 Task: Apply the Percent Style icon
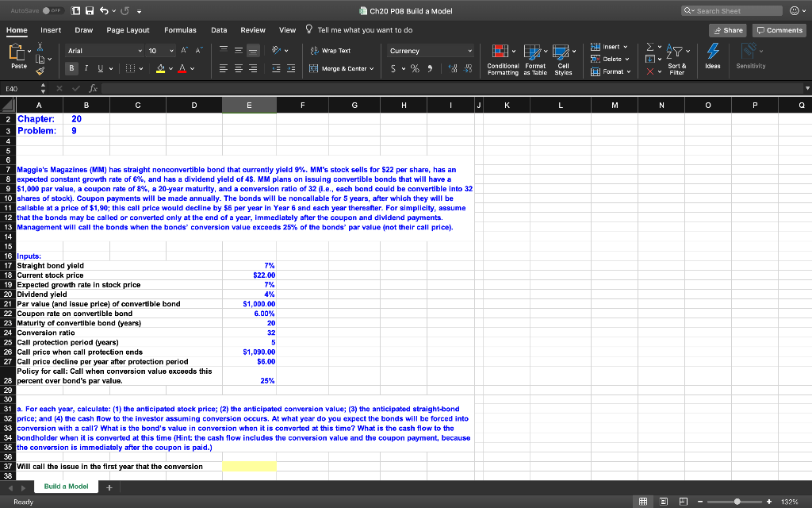[x=415, y=68]
